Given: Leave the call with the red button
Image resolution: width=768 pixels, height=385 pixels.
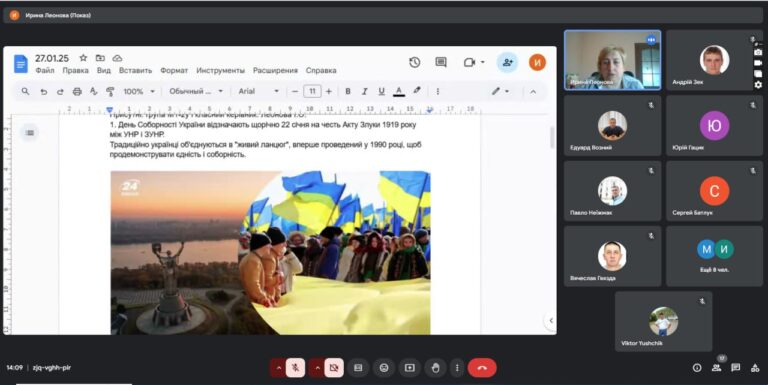Looking at the screenshot, I should [482, 368].
